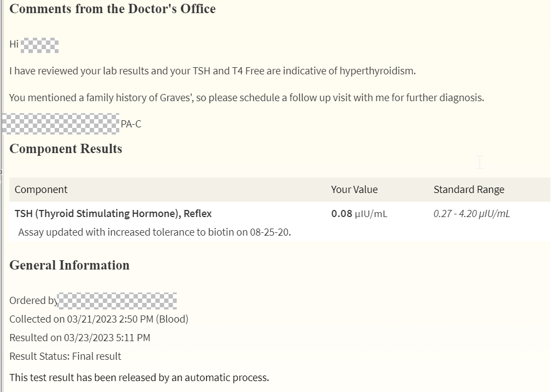This screenshot has height=392, width=552.
Task: Select the TSH Reflex component name
Action: (113, 214)
